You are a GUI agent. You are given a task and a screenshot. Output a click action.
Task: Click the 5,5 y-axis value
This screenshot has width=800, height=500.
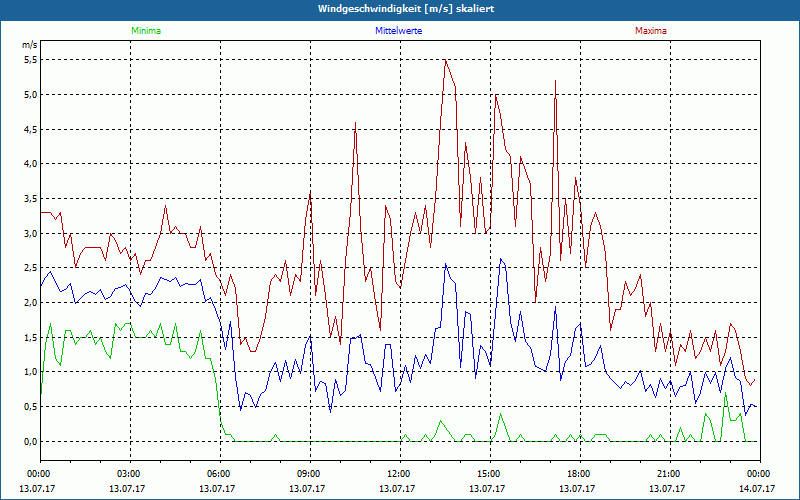point(31,60)
